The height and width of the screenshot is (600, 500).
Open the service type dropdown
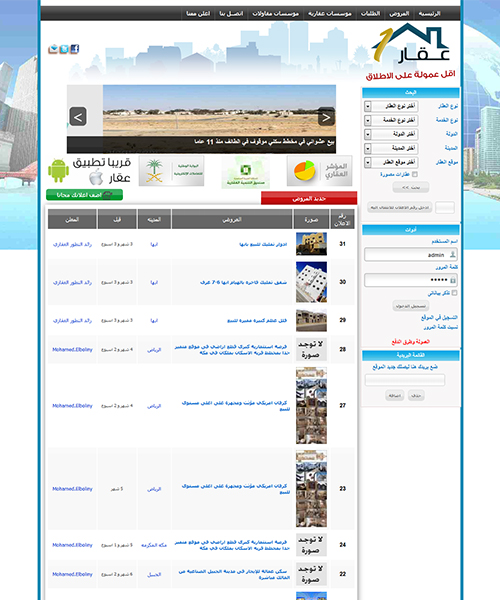(391, 120)
